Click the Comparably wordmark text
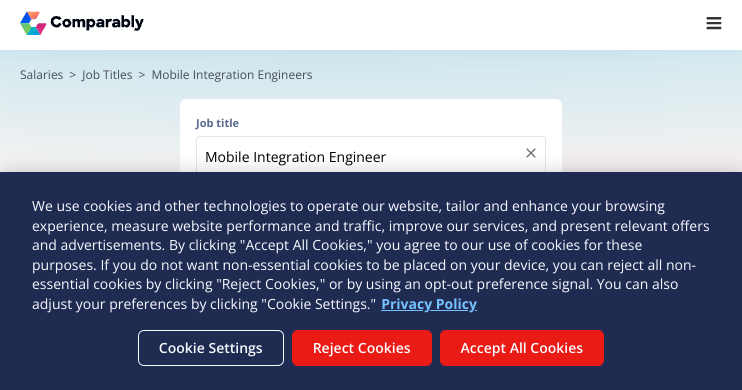Viewport: 742px width, 390px height. (x=97, y=22)
